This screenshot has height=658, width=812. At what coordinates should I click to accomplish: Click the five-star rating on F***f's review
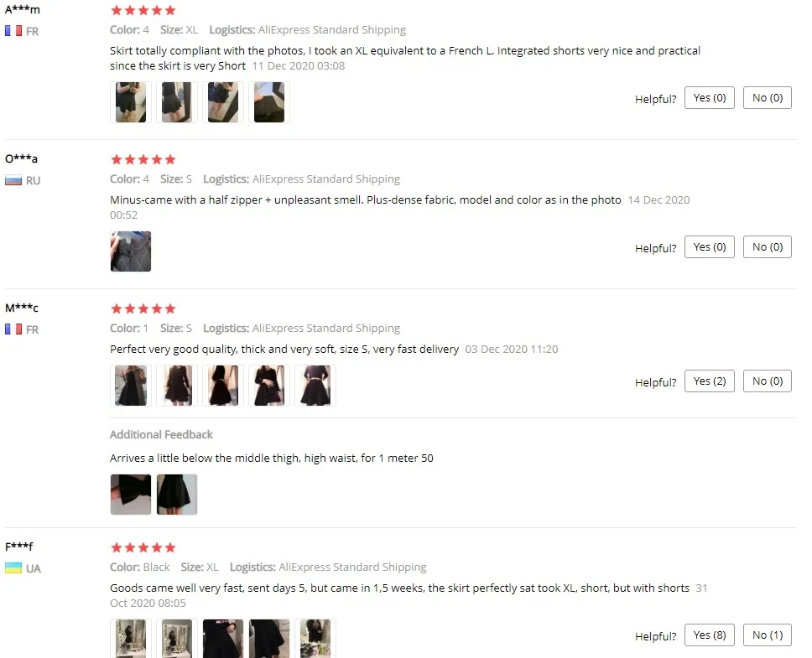pyautogui.click(x=143, y=547)
